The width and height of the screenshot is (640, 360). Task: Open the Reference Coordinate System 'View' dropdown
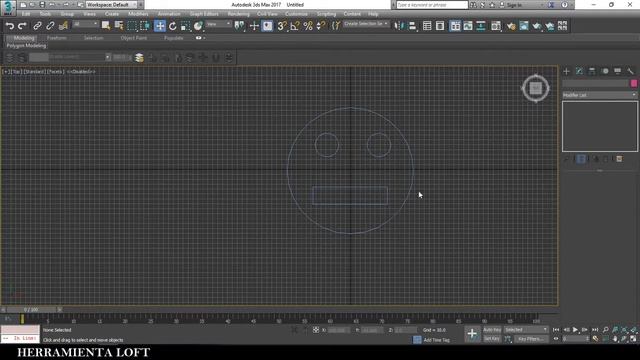[x=218, y=24]
